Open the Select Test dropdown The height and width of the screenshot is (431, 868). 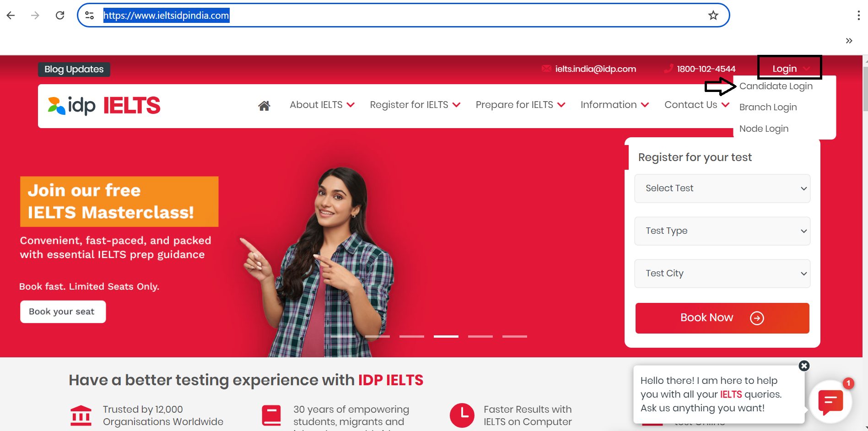coord(722,188)
